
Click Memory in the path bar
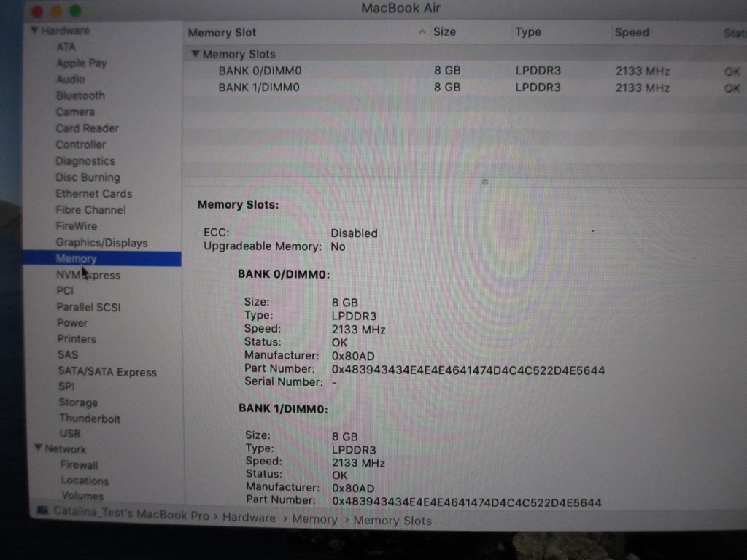coord(314,519)
